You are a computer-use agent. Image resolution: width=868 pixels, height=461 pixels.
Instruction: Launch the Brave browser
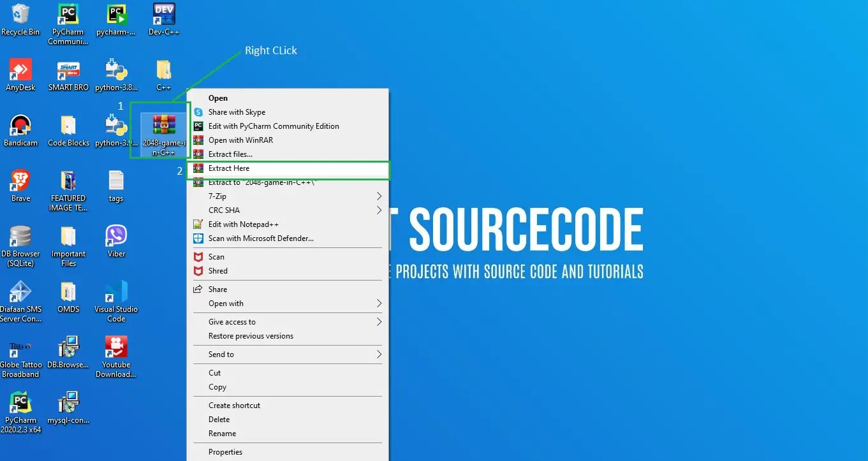tap(19, 182)
